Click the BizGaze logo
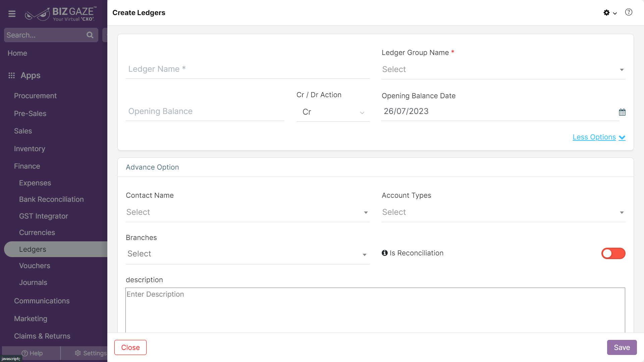Screen dimensions: 644x362 coord(61,14)
